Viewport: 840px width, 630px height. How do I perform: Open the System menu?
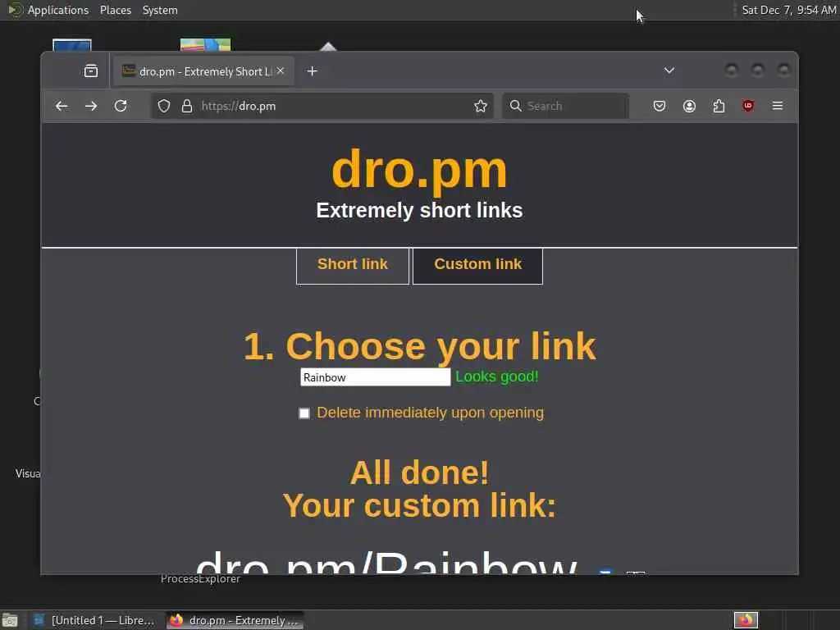click(x=160, y=10)
